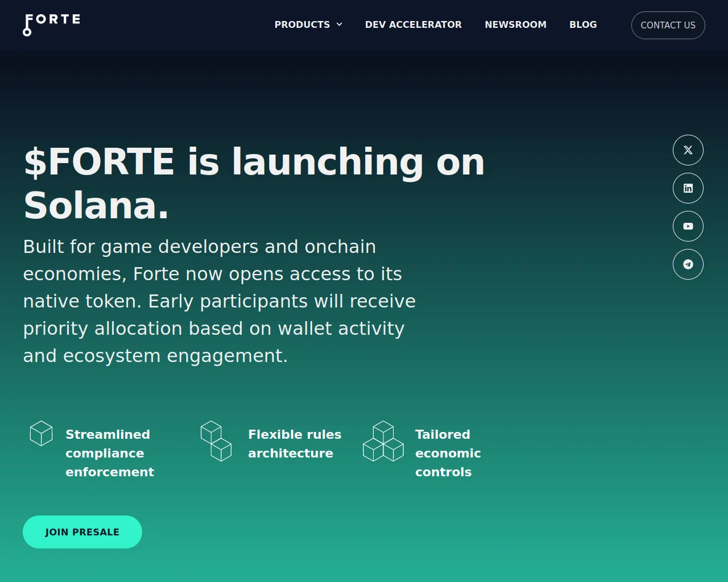Expand the Products dropdown menu
728x582 pixels.
[308, 24]
